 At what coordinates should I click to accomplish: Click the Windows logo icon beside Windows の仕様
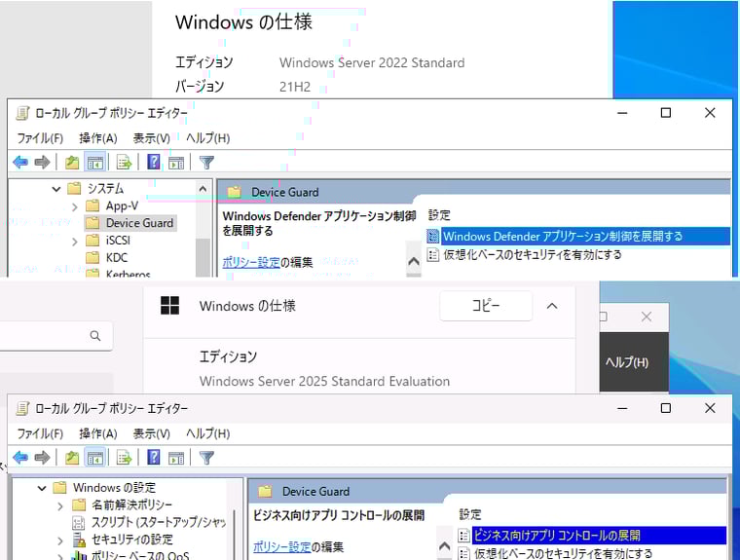coord(169,306)
